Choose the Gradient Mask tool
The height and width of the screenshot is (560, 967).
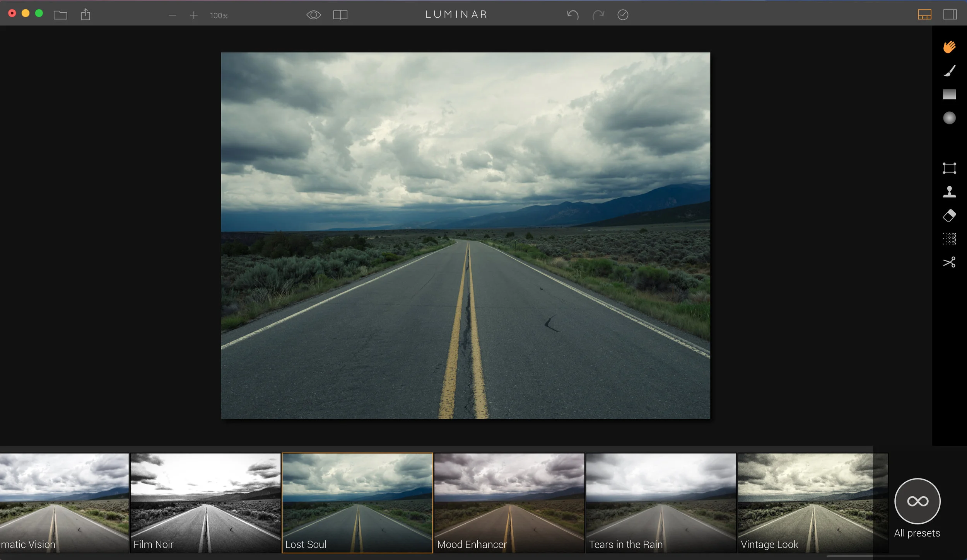pyautogui.click(x=949, y=94)
